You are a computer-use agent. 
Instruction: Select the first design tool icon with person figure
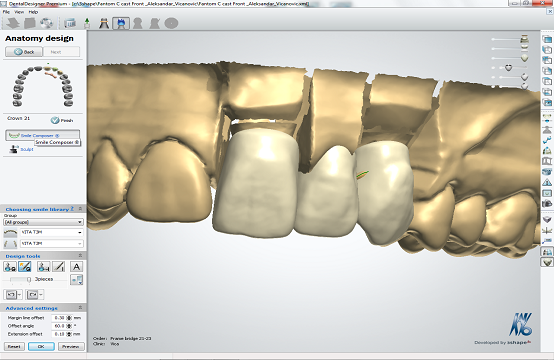[10, 267]
